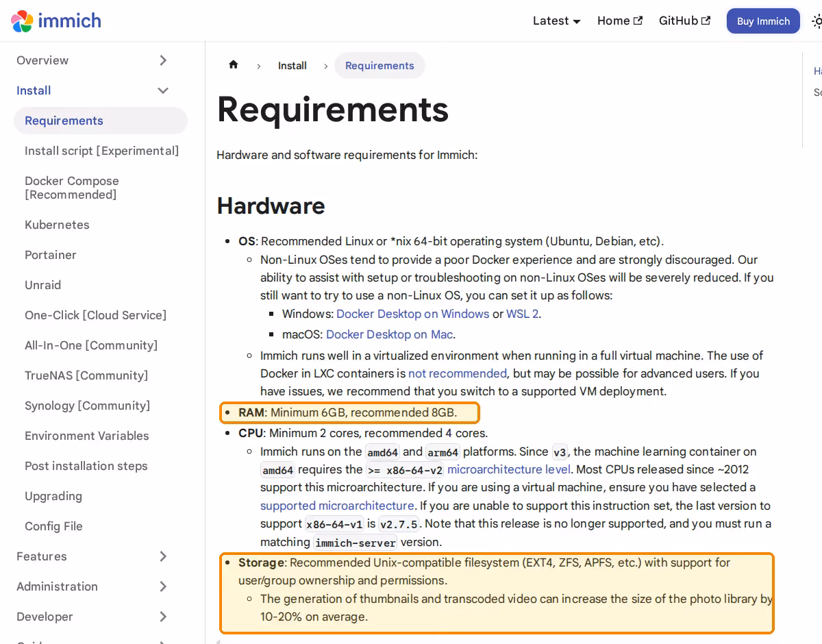The width and height of the screenshot is (822, 644).
Task: Click the Buy Immich button
Action: (x=763, y=21)
